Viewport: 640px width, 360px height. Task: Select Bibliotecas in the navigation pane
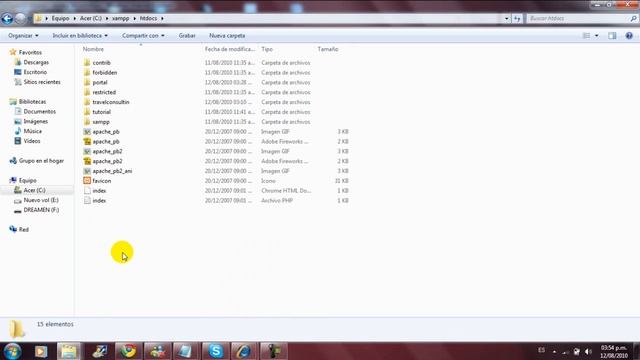32,101
